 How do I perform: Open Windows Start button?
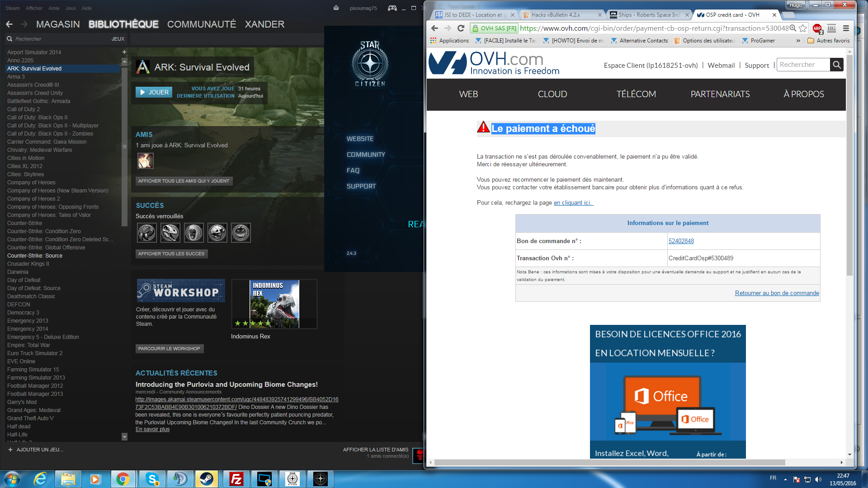[x=12, y=479]
